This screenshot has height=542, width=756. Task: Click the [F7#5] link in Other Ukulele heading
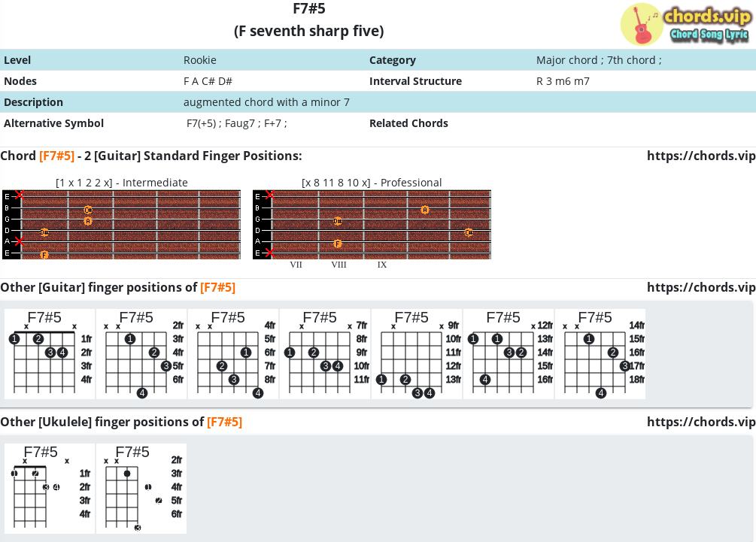(224, 422)
